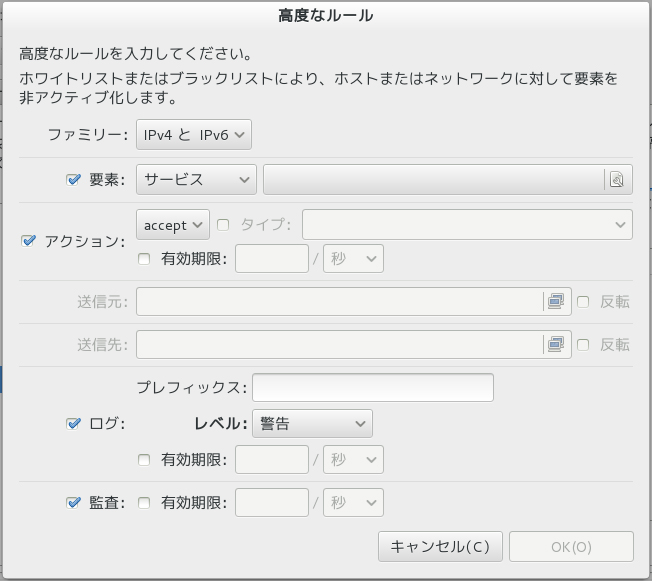This screenshot has width=652, height=581.
Task: Enable 有効期限 checkbox under アクション
Action: coord(144,259)
